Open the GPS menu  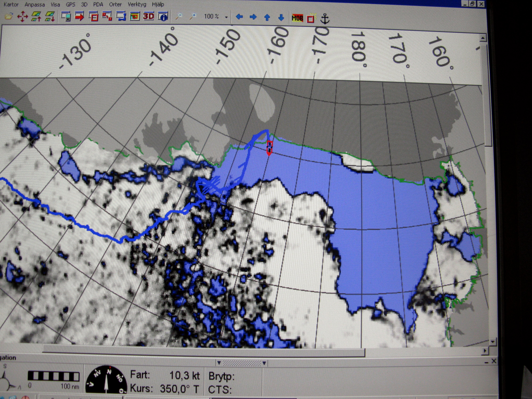pos(70,5)
